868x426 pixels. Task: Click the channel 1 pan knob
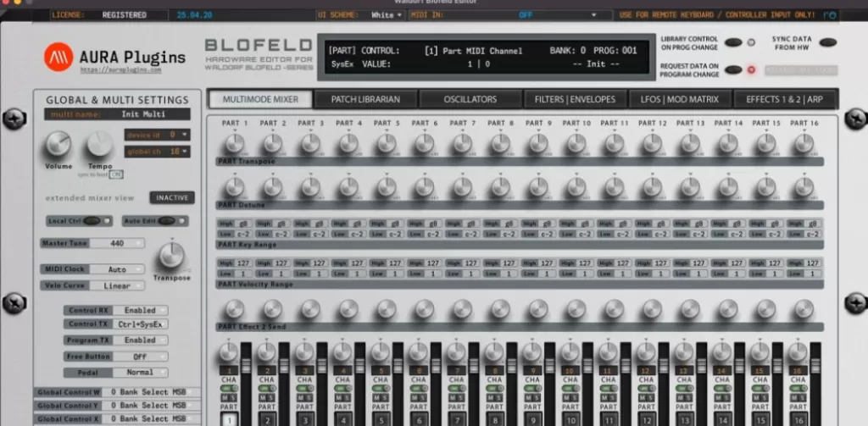click(x=229, y=351)
